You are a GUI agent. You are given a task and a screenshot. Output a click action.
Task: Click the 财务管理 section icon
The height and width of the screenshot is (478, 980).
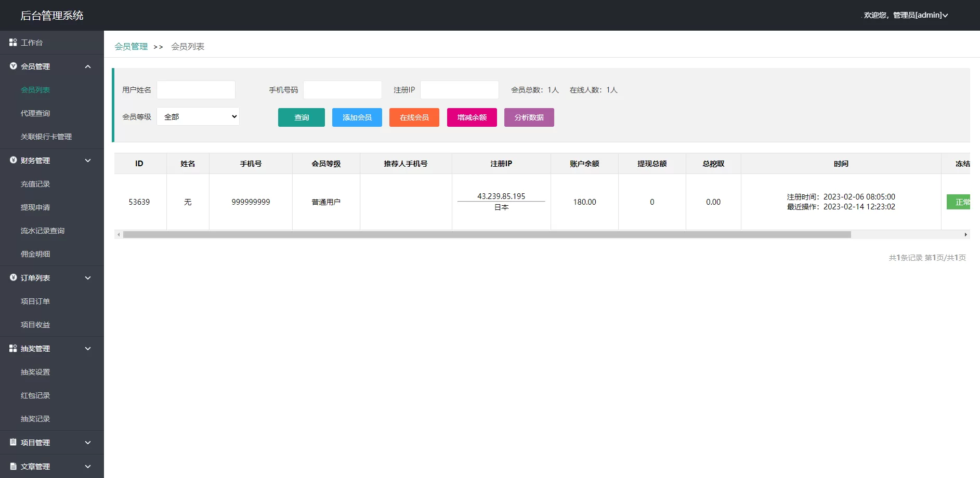[x=13, y=160]
